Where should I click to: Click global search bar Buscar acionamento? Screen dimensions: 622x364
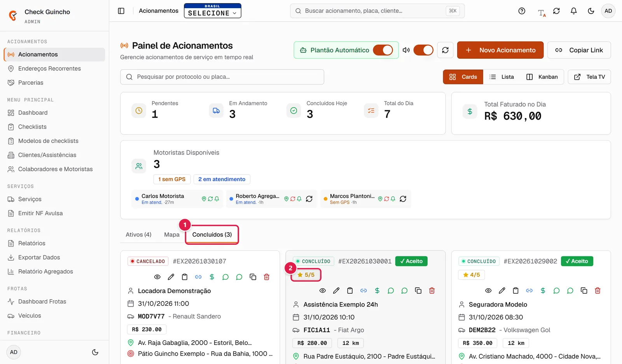[x=377, y=11]
